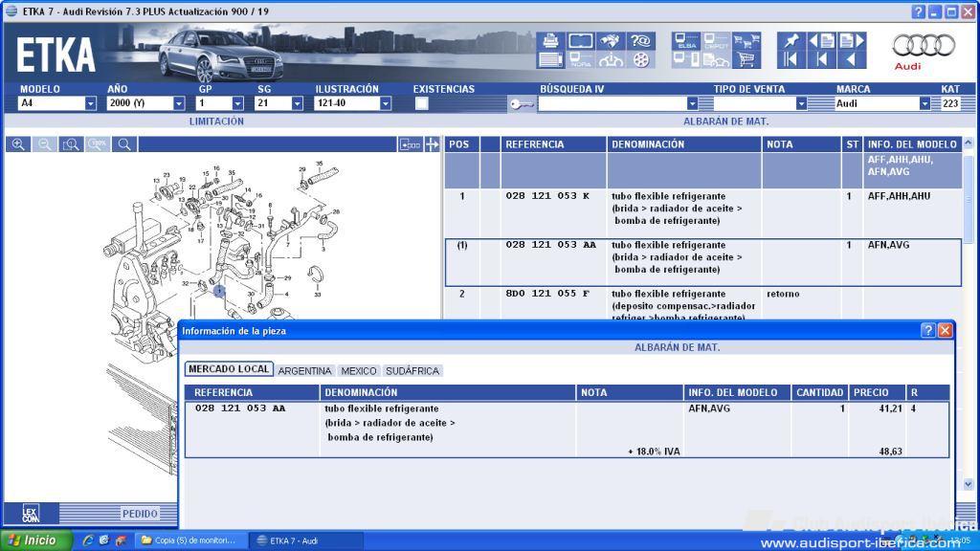Go to the next page document icon
The image size is (980, 551).
point(852,41)
